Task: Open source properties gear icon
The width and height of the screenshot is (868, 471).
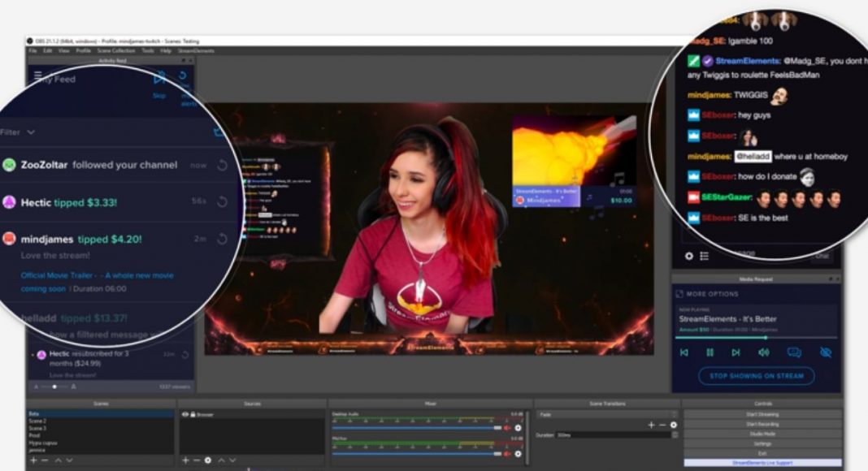Action: click(x=208, y=460)
